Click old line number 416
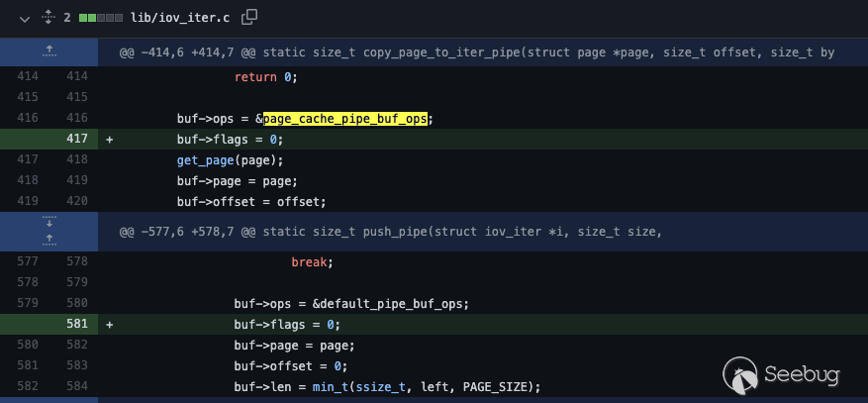868x403 pixels. pos(28,118)
